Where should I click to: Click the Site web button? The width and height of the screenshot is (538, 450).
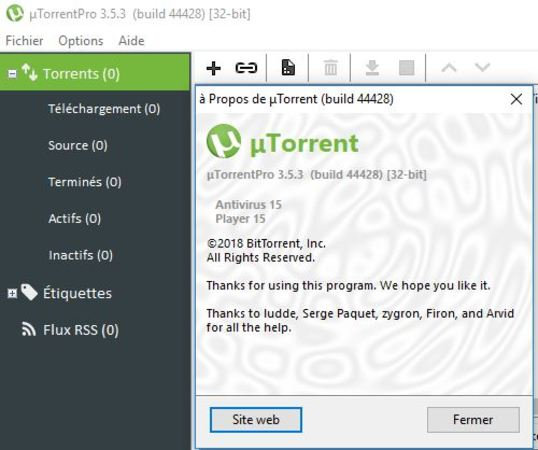256,419
